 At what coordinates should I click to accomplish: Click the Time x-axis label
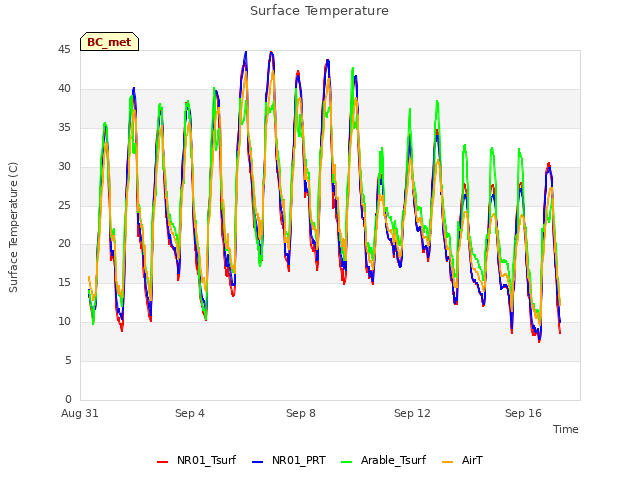click(x=566, y=429)
